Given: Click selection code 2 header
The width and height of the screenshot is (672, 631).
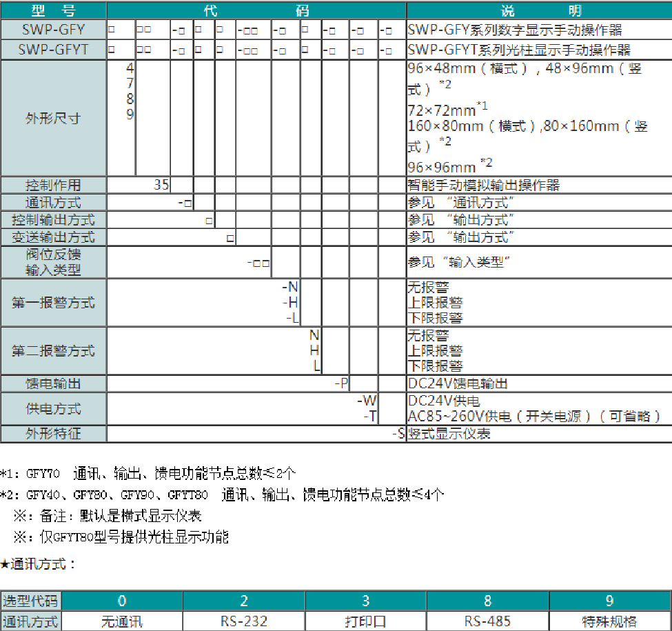Looking at the screenshot, I should coord(244,601).
